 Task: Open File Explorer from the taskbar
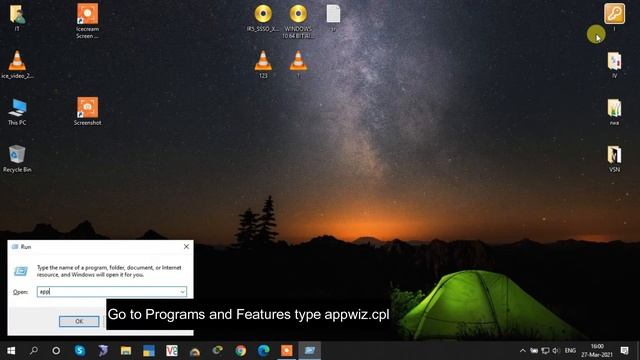pos(126,351)
